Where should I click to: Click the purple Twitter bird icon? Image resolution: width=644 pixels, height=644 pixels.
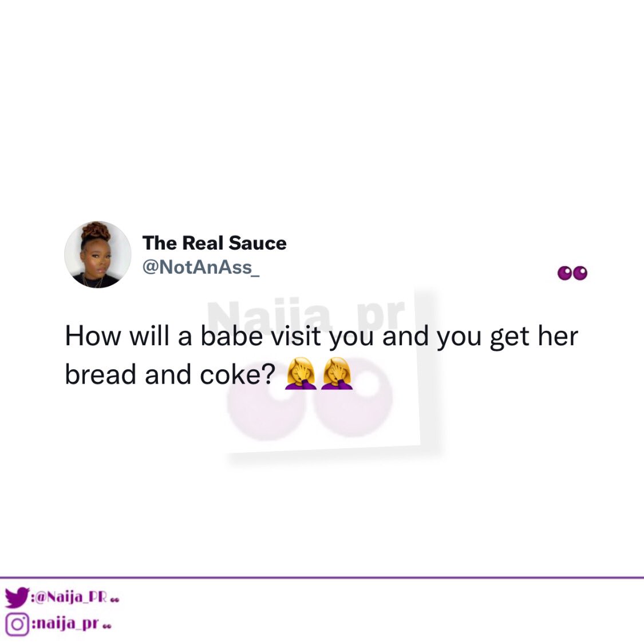(17, 597)
